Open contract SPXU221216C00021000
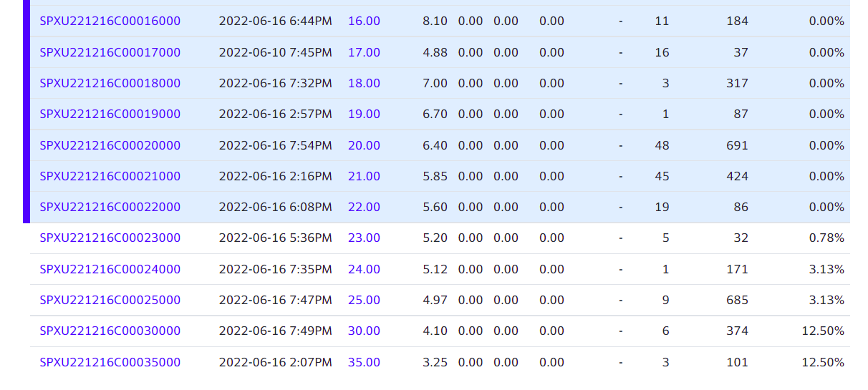Image resolution: width=868 pixels, height=390 pixels. pyautogui.click(x=110, y=176)
